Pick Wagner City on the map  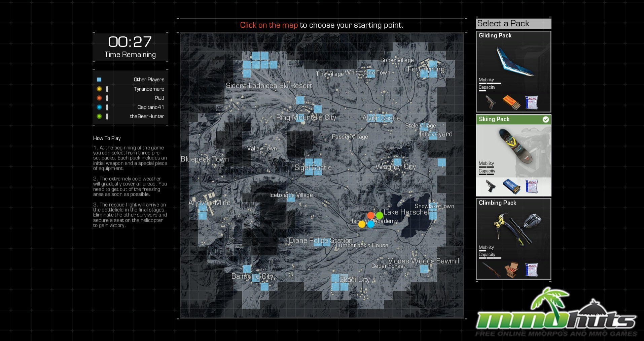coord(395,166)
